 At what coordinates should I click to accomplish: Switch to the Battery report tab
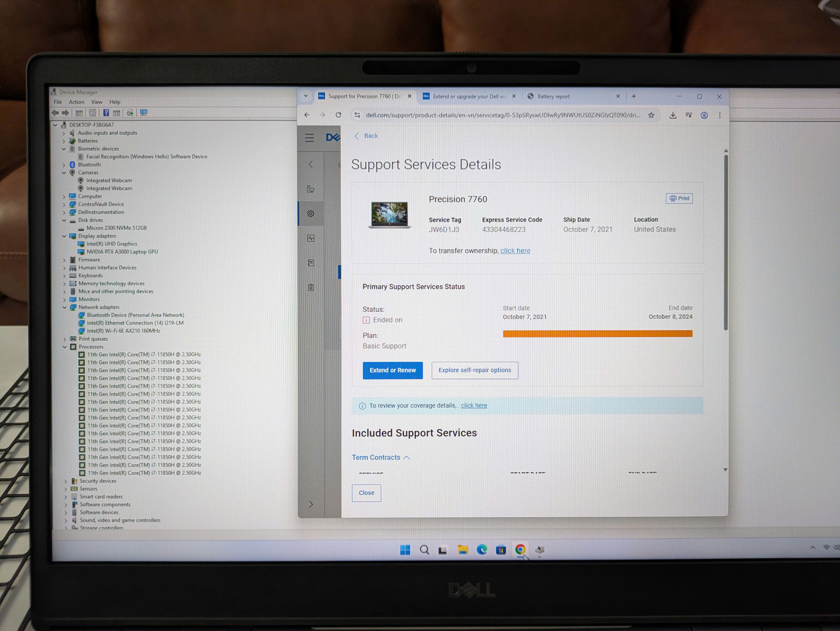click(x=553, y=97)
